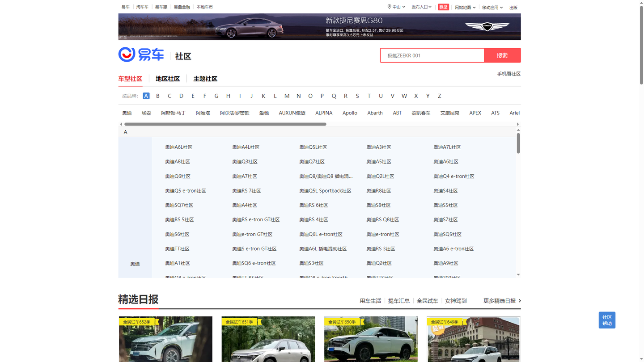The height and width of the screenshot is (362, 644).
Task: Switch to the 主题社区 tab
Action: 205,79
